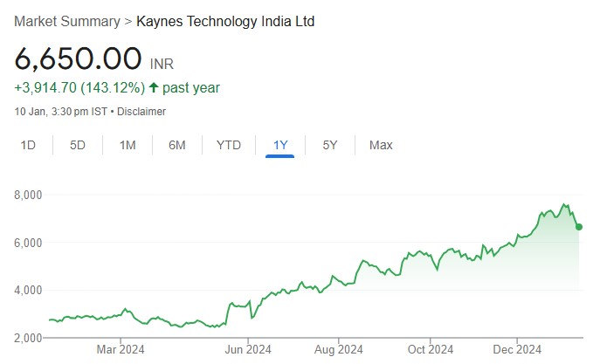
Task: Show the 1M chart range
Action: point(128,145)
